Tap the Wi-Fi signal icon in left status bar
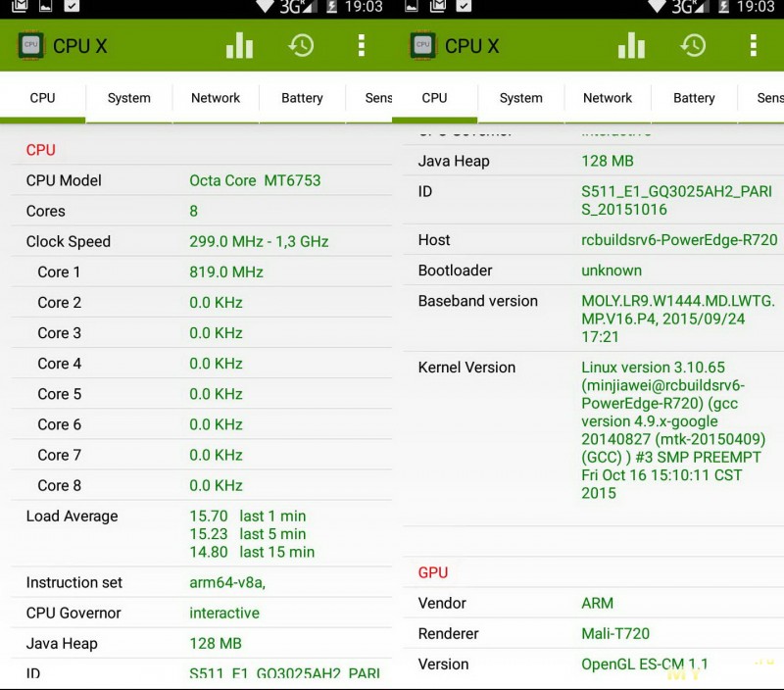This screenshot has width=784, height=690. pos(265,6)
